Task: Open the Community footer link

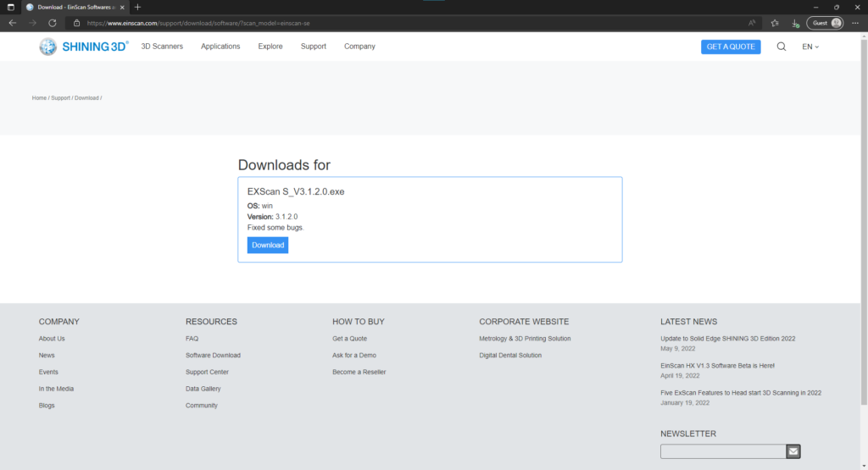Action: pos(202,406)
